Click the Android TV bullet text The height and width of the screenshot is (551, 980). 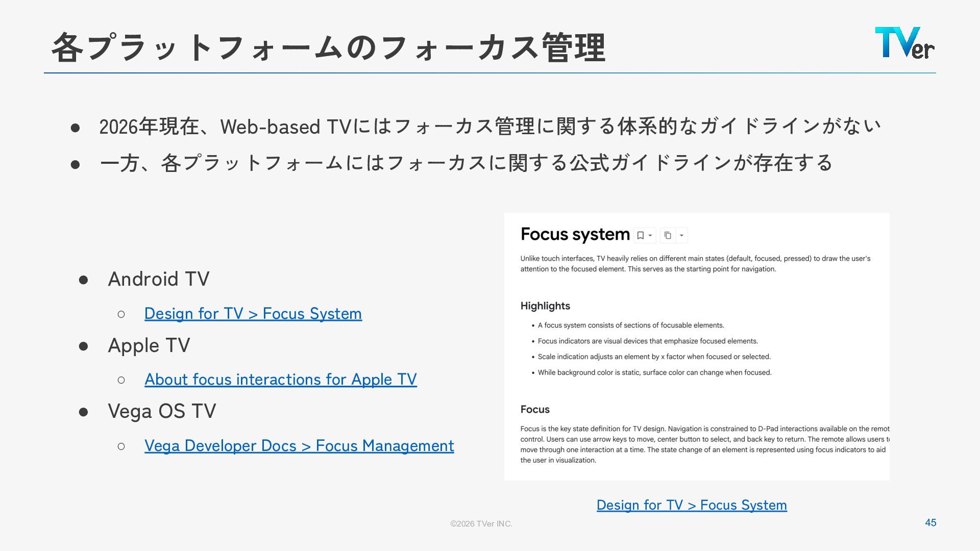[x=159, y=279]
